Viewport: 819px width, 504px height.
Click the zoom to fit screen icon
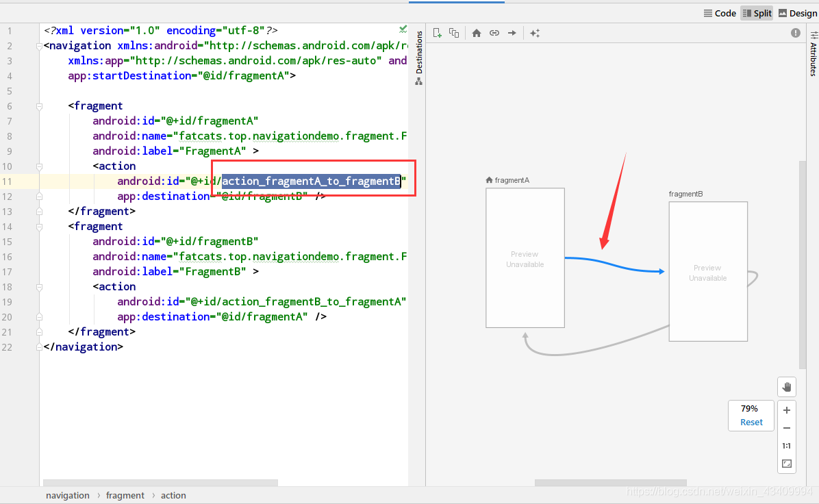[x=787, y=464]
